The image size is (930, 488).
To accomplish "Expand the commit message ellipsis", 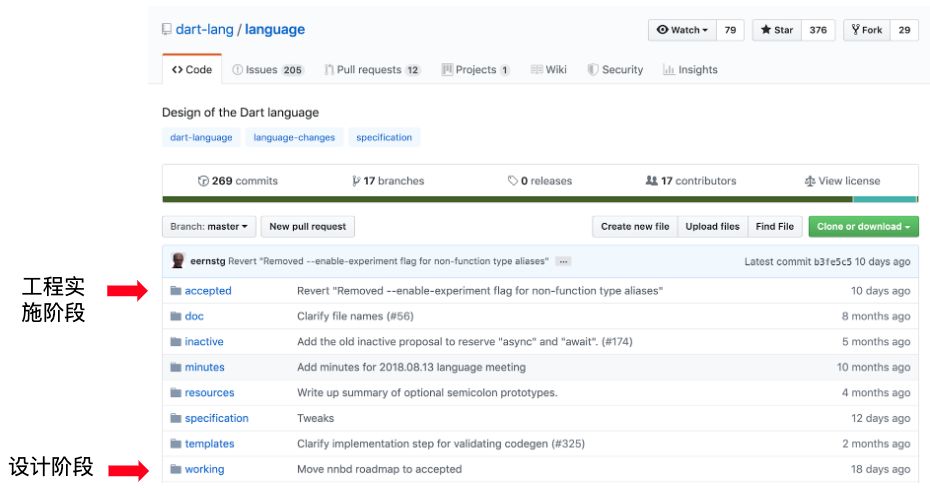I will [x=564, y=261].
